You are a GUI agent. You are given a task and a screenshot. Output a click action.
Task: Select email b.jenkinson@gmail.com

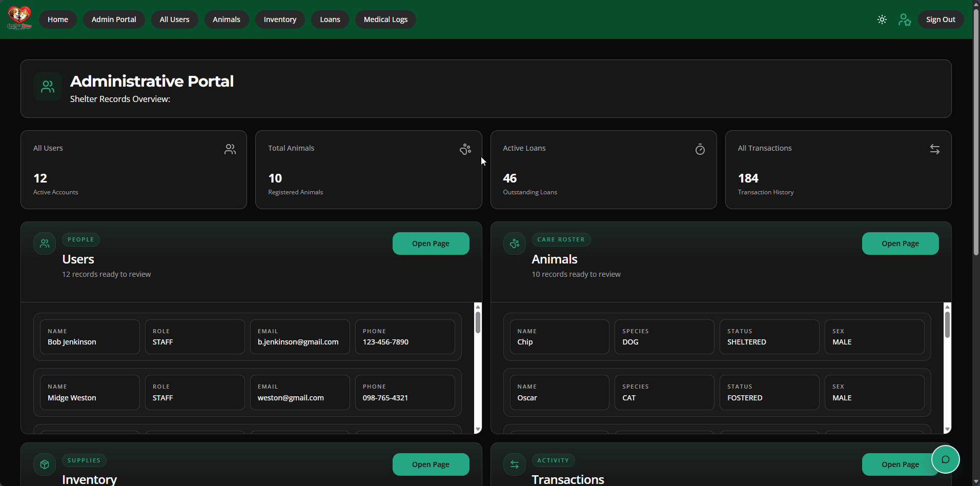pyautogui.click(x=298, y=342)
